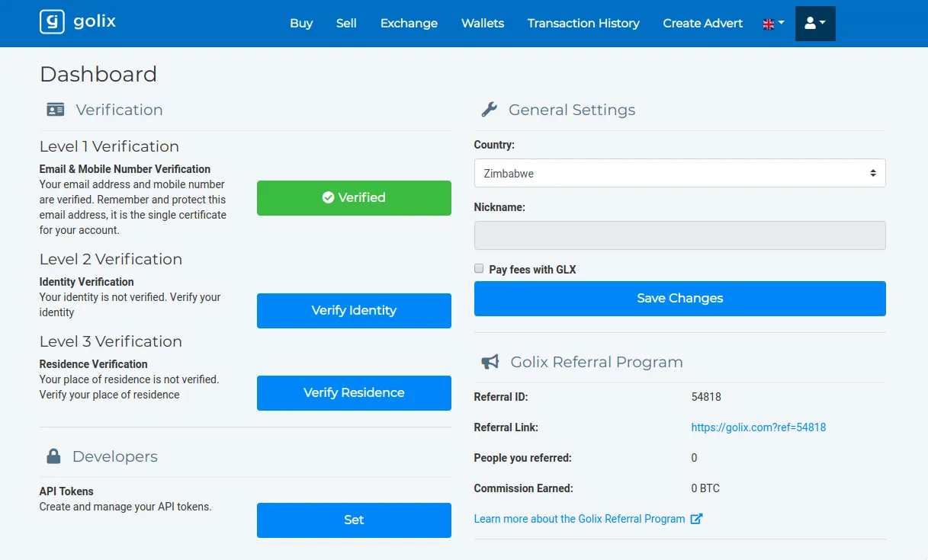This screenshot has width=928, height=560.
Task: Go to the Exchange page
Action: point(409,24)
